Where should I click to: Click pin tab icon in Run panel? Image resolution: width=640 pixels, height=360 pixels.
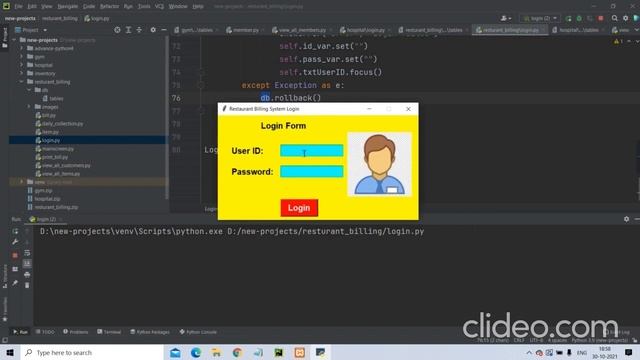[15, 282]
